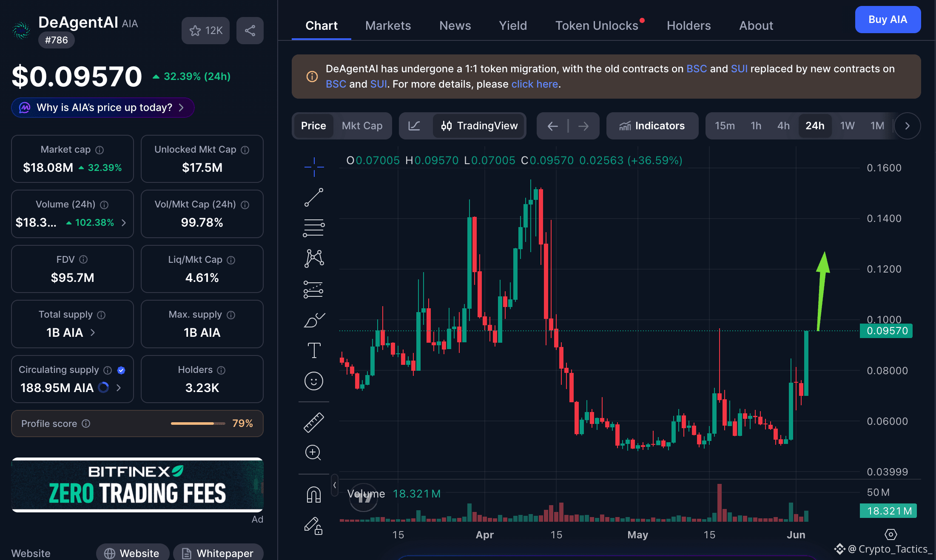Viewport: 936px width, 560px height.
Task: Show info about Liq/Mkt Cap
Action: pos(231,260)
